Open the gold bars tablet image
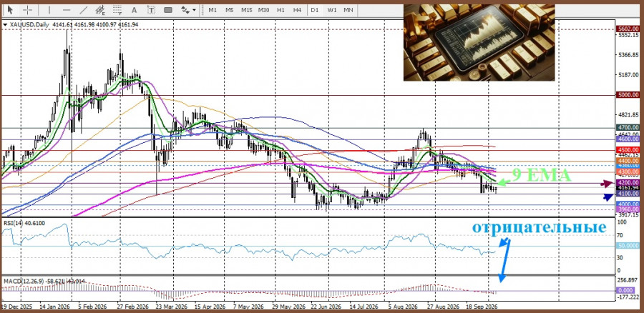 pyautogui.click(x=479, y=43)
